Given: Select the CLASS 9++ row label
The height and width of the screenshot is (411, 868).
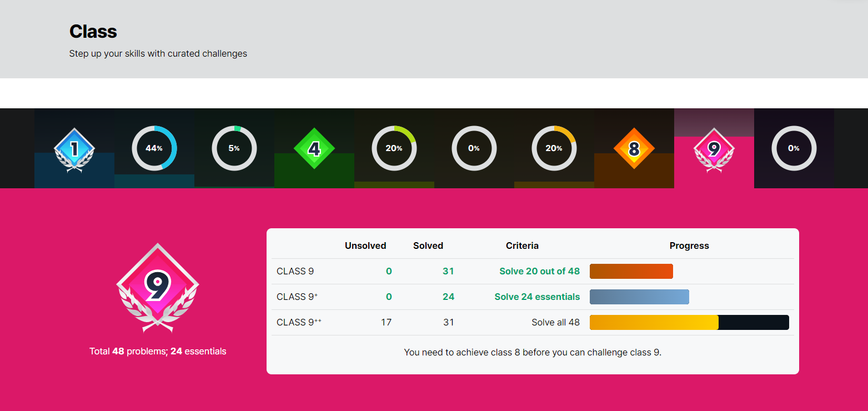Looking at the screenshot, I should coord(299,322).
